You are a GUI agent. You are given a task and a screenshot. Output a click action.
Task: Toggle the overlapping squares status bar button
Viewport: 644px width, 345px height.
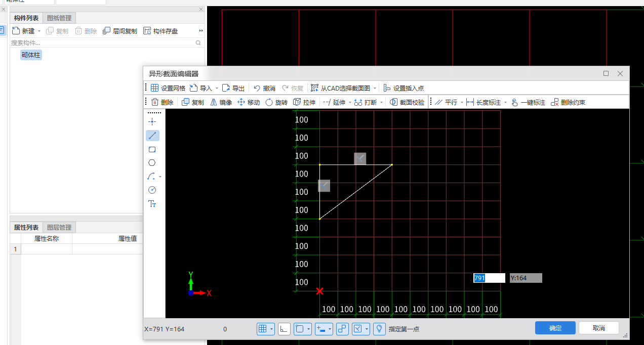click(342, 329)
